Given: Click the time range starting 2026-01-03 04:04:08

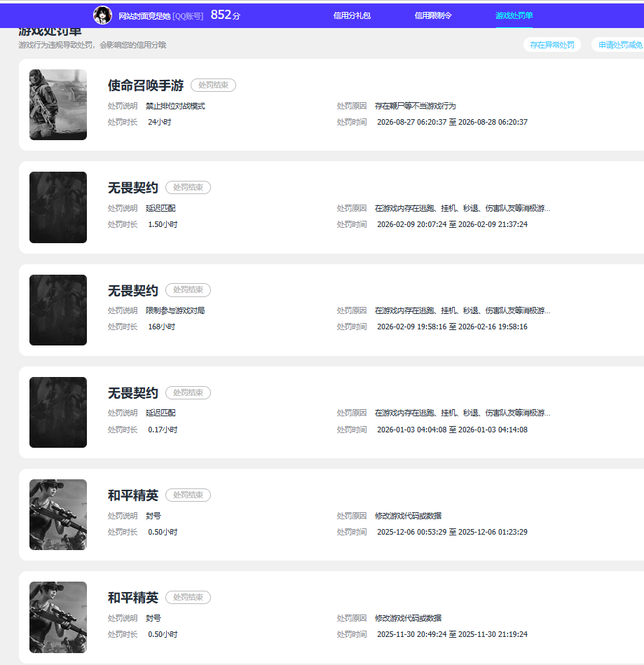Looking at the screenshot, I should (452, 430).
